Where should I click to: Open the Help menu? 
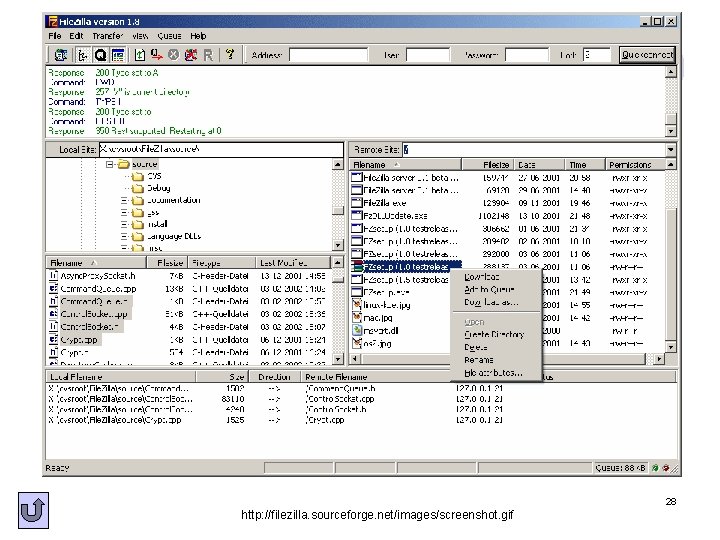[198, 36]
